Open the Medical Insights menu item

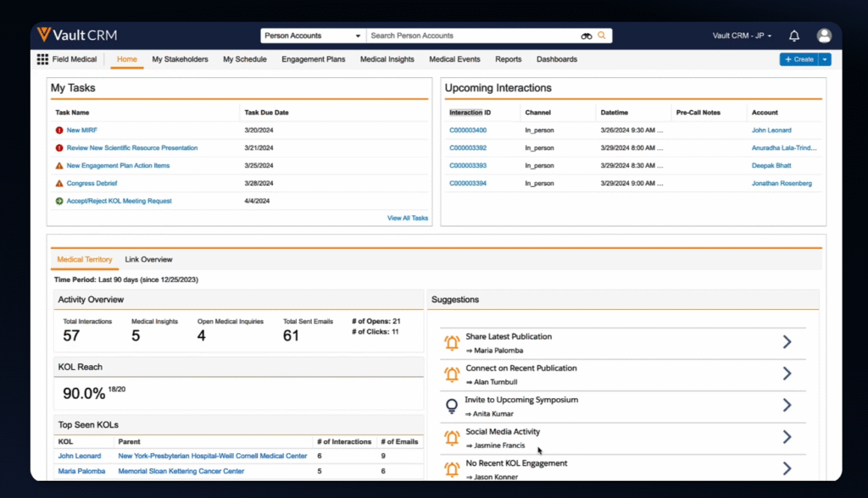coord(387,58)
